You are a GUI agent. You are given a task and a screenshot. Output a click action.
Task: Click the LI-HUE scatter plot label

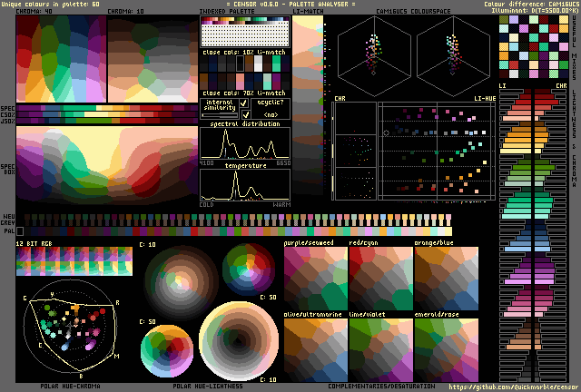point(485,99)
